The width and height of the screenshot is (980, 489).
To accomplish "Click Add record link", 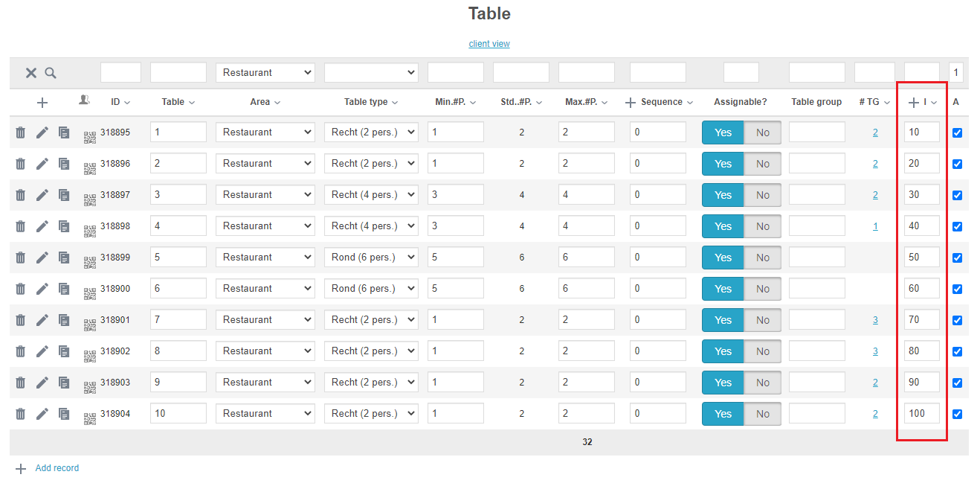I will [57, 468].
